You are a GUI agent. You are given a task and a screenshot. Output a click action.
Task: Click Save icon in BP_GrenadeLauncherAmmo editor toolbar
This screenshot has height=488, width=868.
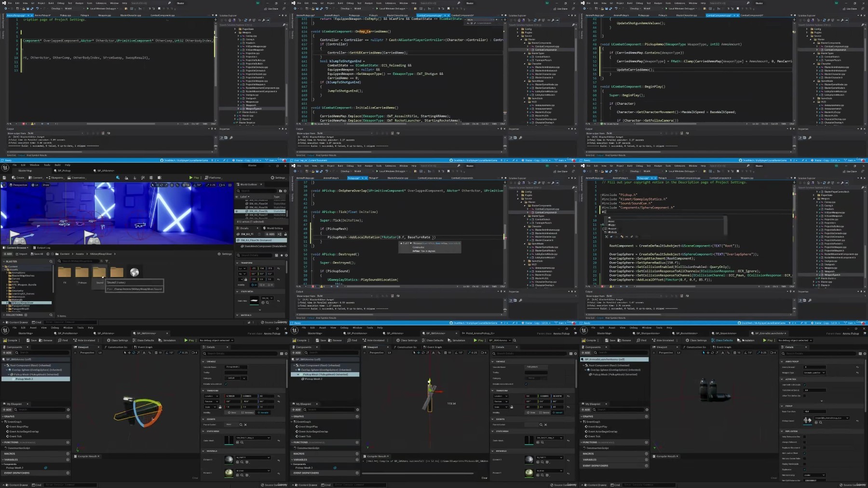click(x=607, y=340)
